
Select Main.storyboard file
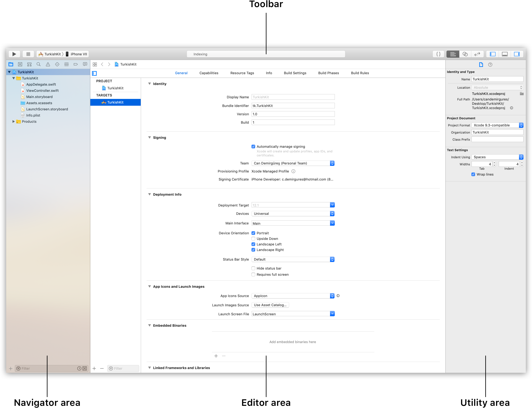pyautogui.click(x=39, y=97)
